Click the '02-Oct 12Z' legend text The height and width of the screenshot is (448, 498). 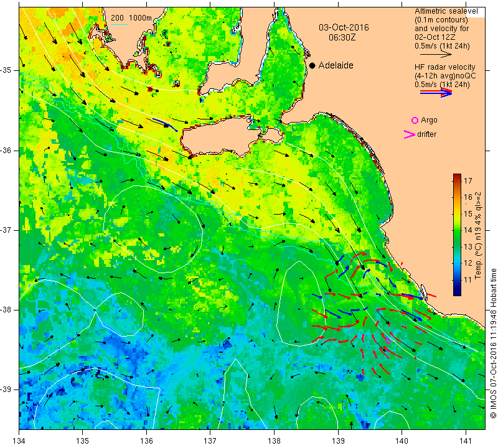(434, 37)
